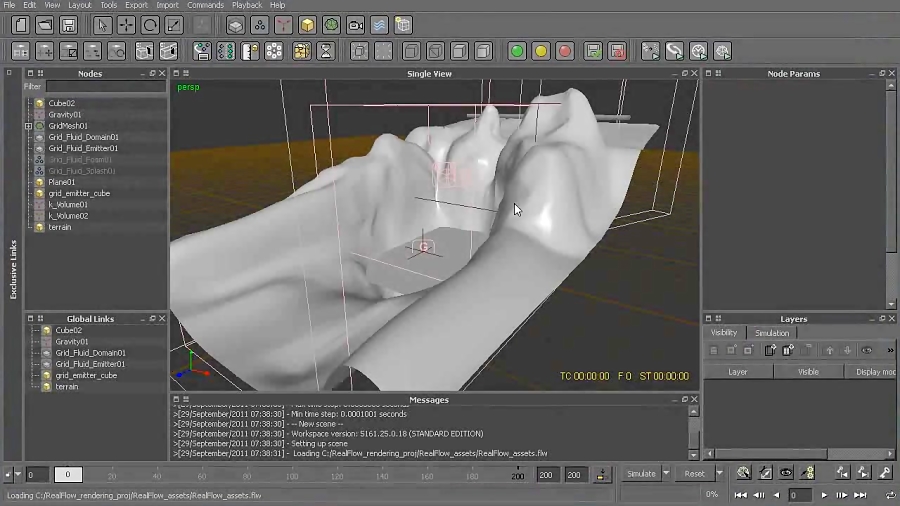Open the Layout menu

(80, 5)
